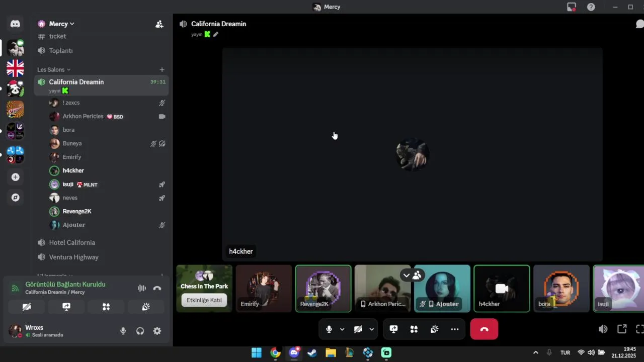Join Hotel California voice channel
The image size is (644, 362).
point(101,242)
